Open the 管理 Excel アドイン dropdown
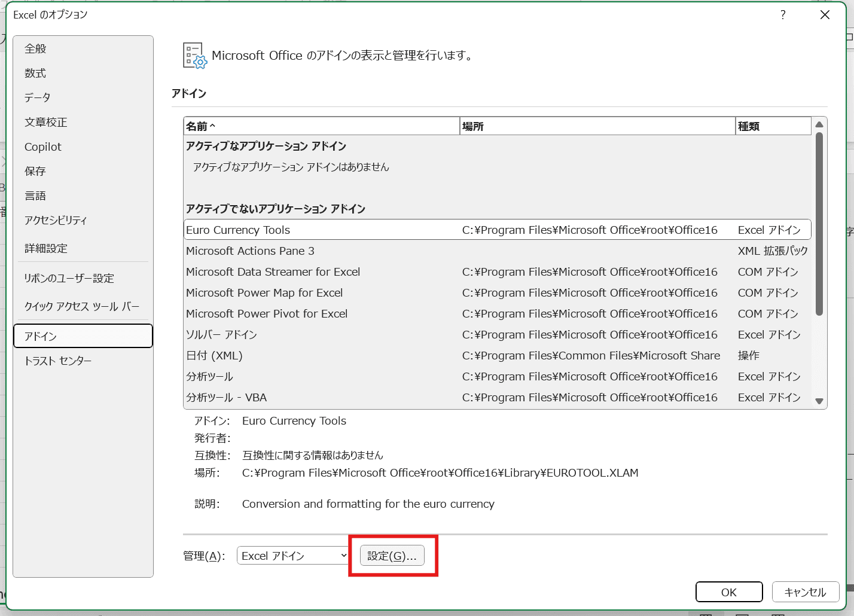The width and height of the screenshot is (854, 616). click(292, 556)
